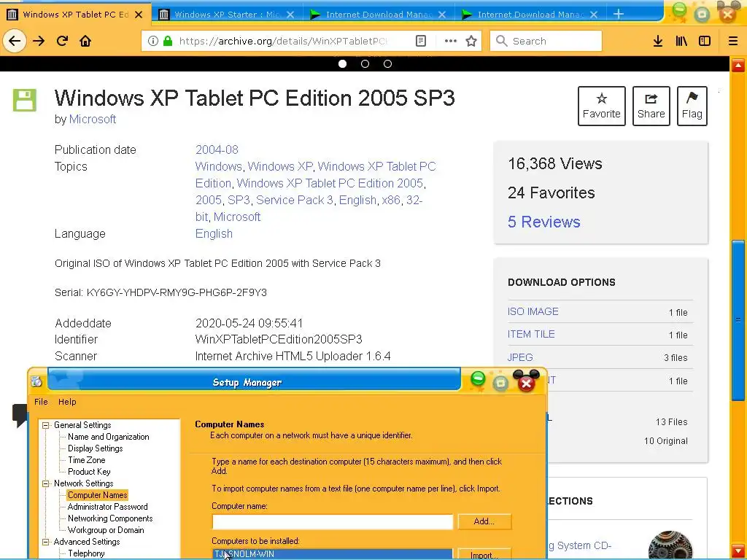Click page scrollbar down arrow
The image size is (747, 560).
[738, 550]
